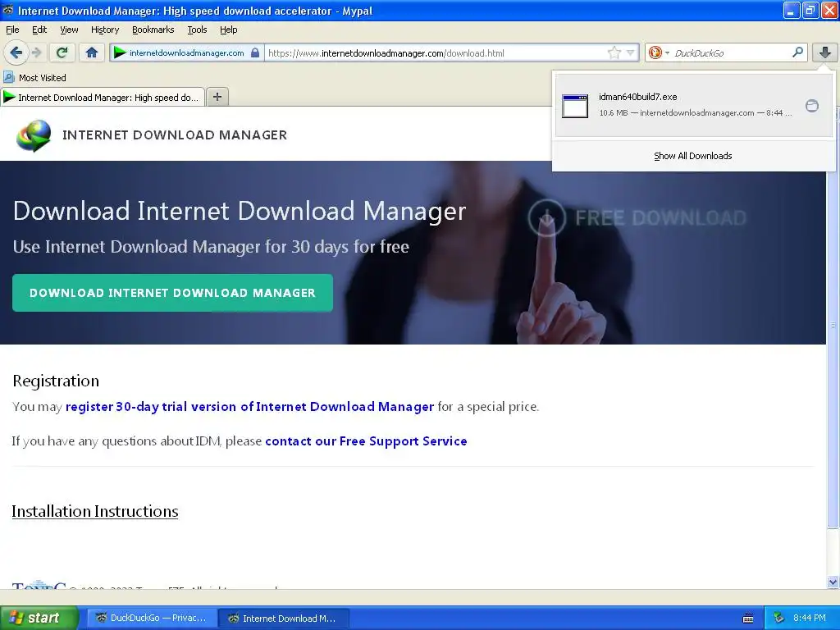
Task: Click the search magnifier icon
Action: coord(797,52)
